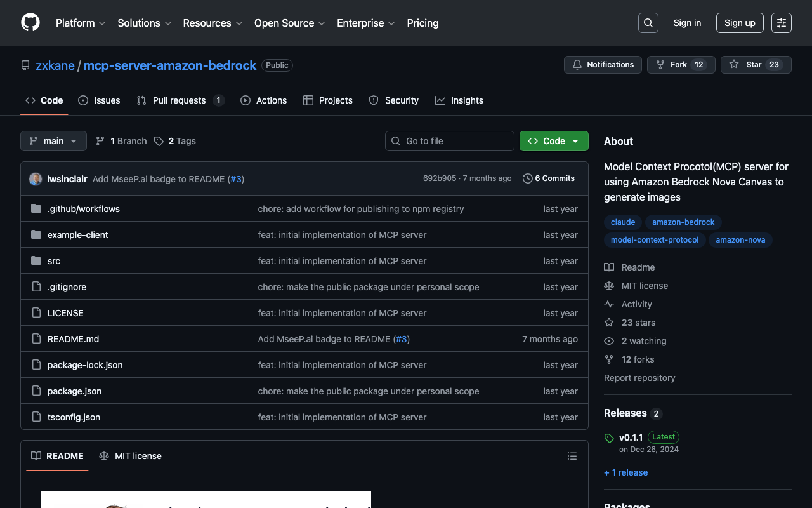This screenshot has height=508, width=812.
Task: Open the Open Source menu
Action: pos(289,23)
